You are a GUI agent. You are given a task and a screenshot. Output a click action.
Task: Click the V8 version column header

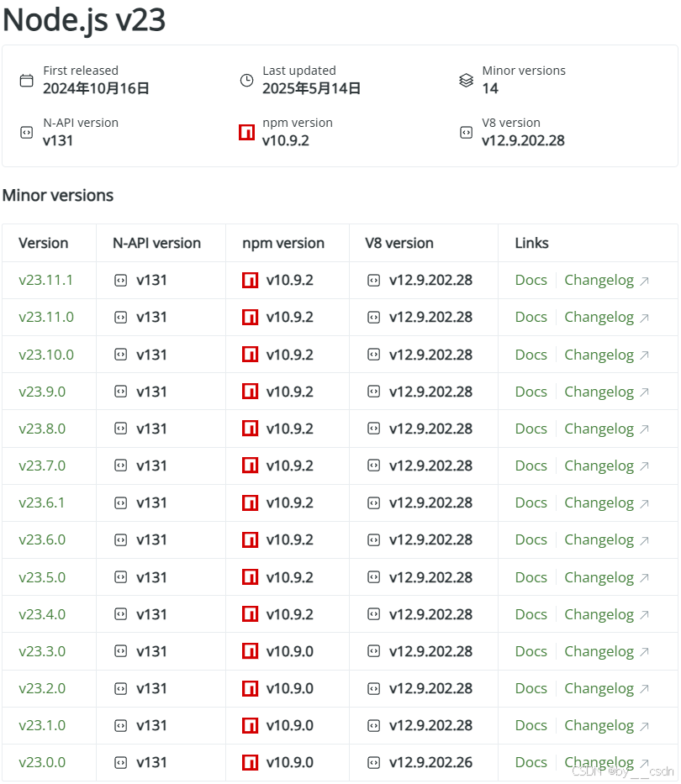(x=399, y=243)
